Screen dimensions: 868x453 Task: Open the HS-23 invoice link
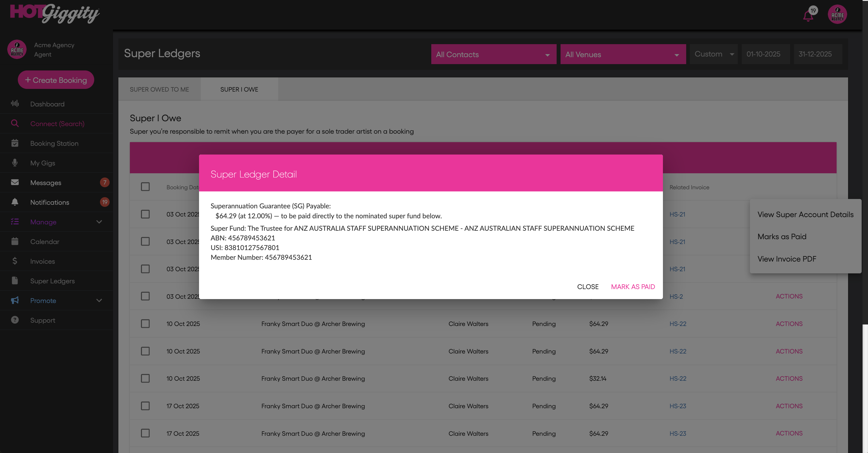pos(677,406)
